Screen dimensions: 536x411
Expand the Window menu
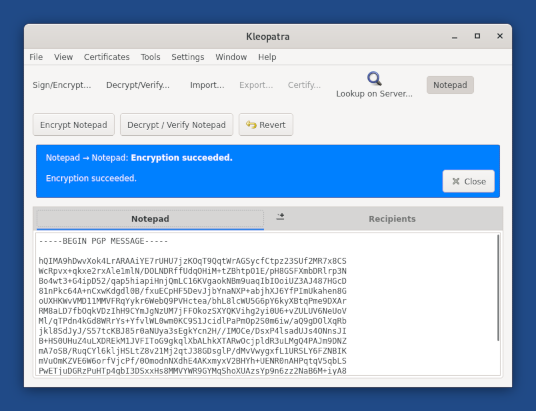pyautogui.click(x=231, y=57)
